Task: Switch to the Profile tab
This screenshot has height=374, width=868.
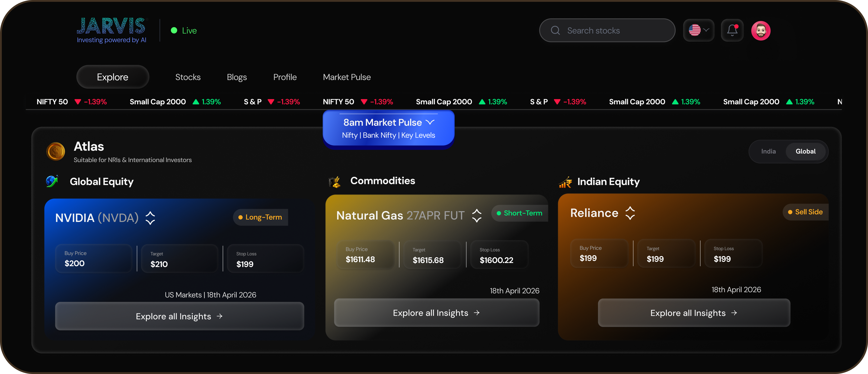Action: (285, 77)
